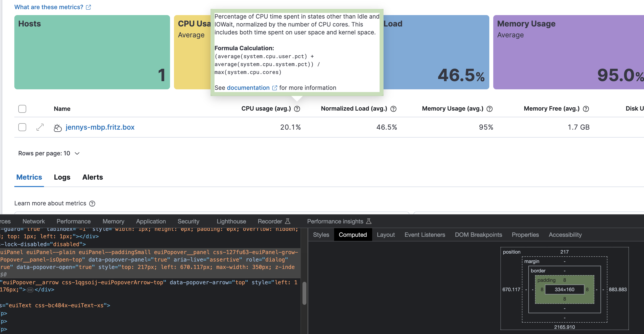The width and height of the screenshot is (644, 334).
Task: Follow the documentation link in the tooltip
Action: [x=248, y=88]
